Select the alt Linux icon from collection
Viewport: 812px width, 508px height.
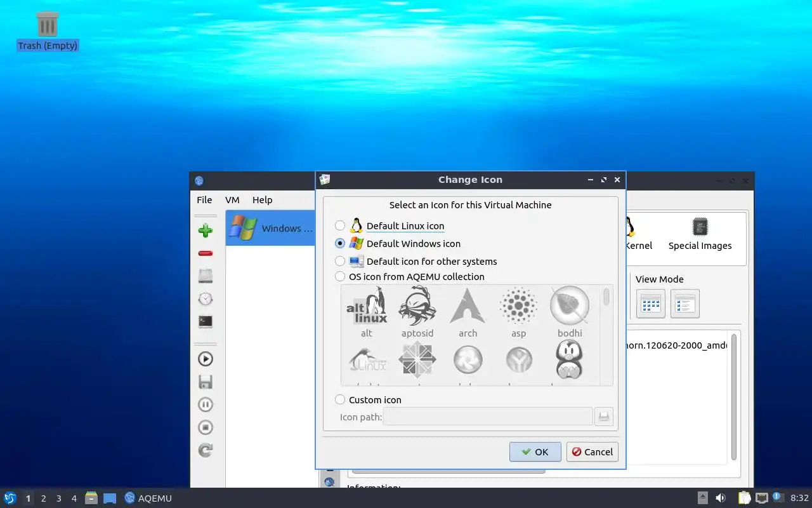pos(367,311)
